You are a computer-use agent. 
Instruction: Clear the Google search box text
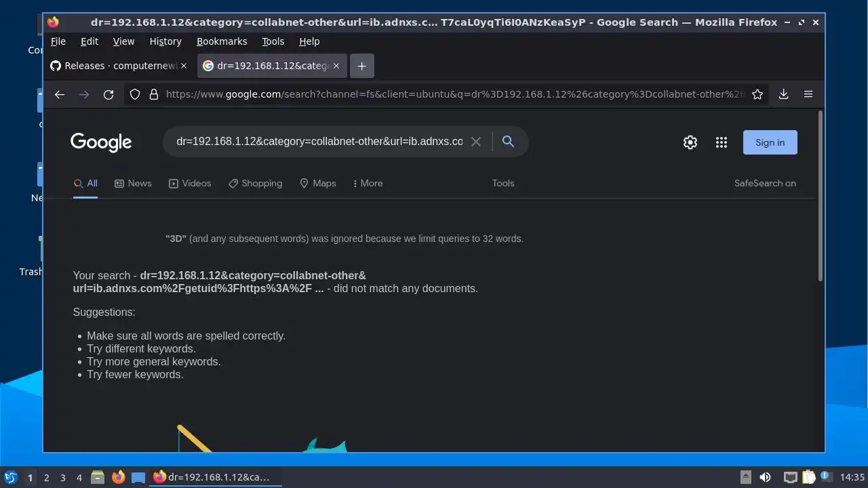pyautogui.click(x=476, y=142)
